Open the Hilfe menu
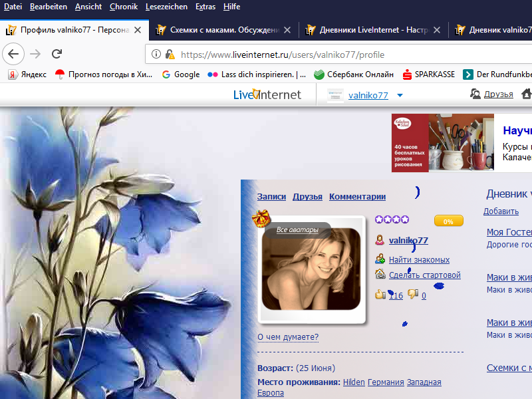 pos(231,7)
